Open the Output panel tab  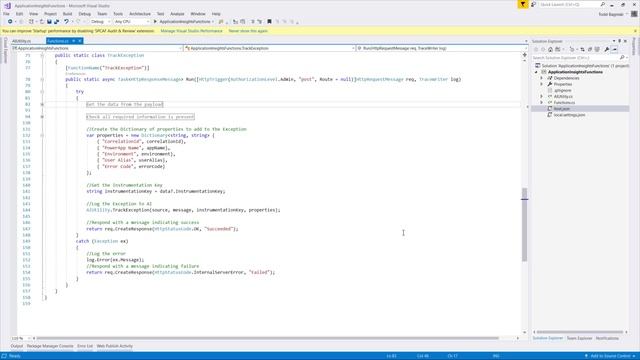tap(17, 346)
